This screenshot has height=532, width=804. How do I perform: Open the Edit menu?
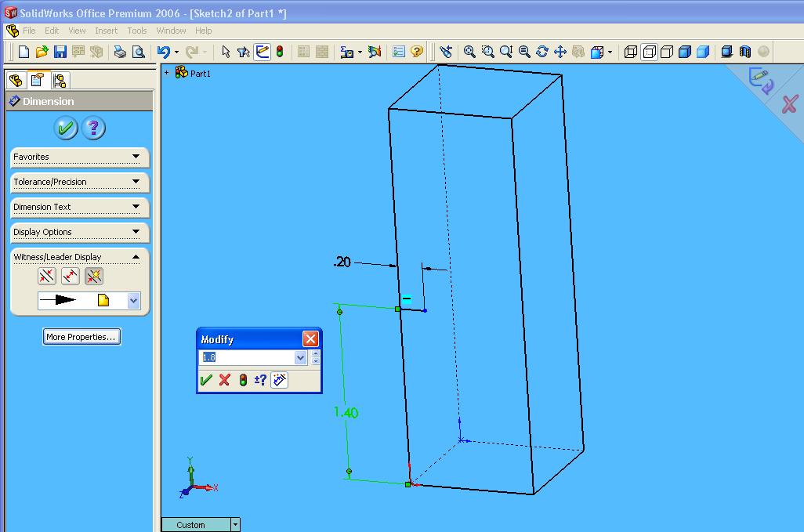pos(52,31)
